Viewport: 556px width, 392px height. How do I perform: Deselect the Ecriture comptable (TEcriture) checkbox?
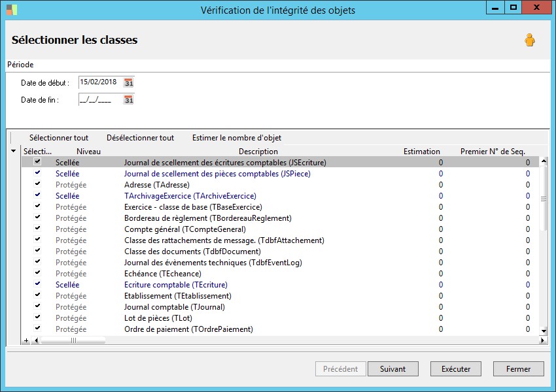coord(37,284)
